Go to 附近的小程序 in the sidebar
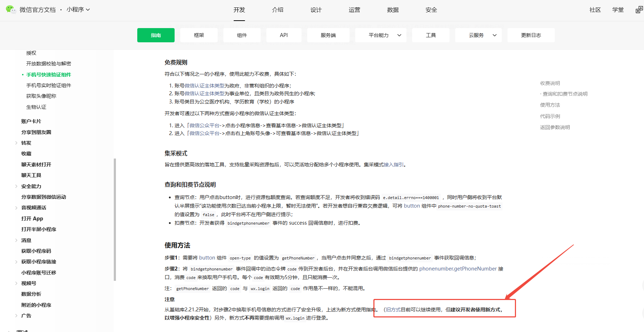This screenshot has width=644, height=332. tap(36, 305)
